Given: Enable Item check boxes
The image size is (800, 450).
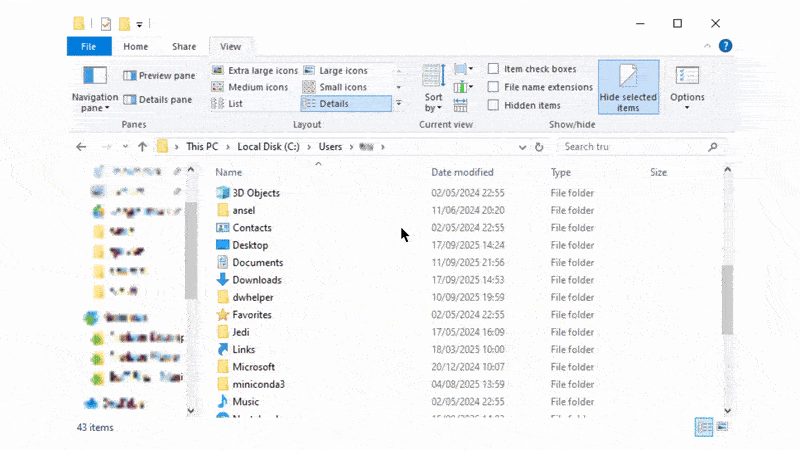Looking at the screenshot, I should (493, 68).
